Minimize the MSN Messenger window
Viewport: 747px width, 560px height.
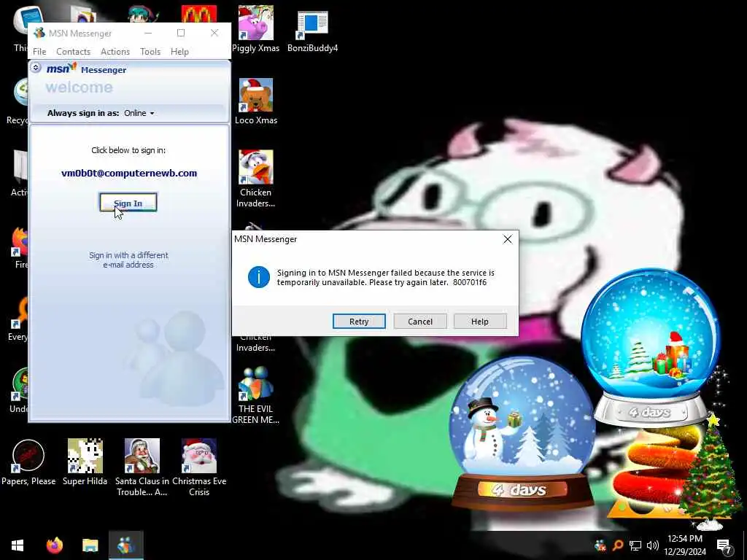click(x=148, y=33)
